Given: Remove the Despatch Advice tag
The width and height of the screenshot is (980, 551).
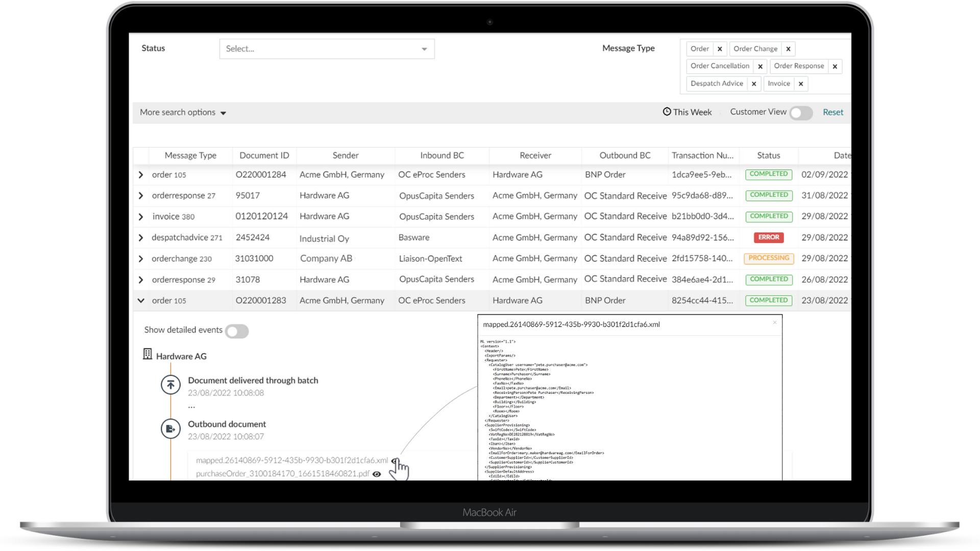Looking at the screenshot, I should click(x=754, y=84).
